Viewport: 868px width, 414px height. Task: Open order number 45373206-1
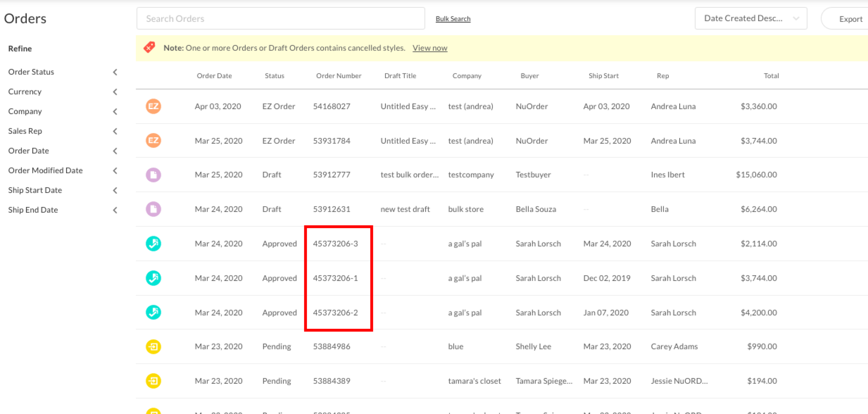tap(335, 278)
